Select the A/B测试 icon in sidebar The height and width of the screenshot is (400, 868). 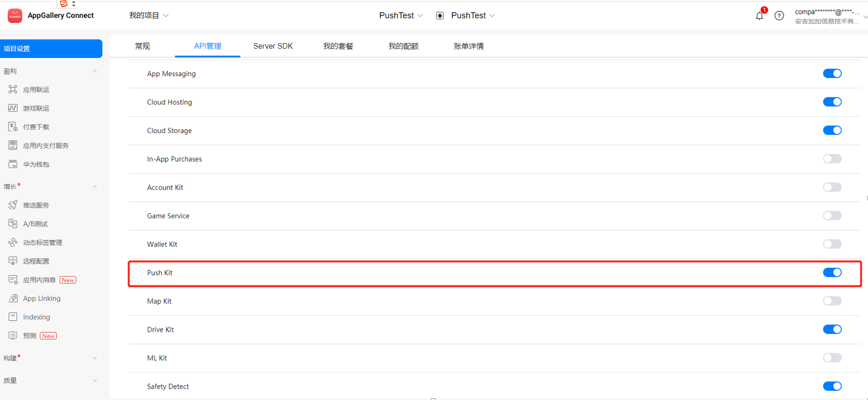coord(13,224)
